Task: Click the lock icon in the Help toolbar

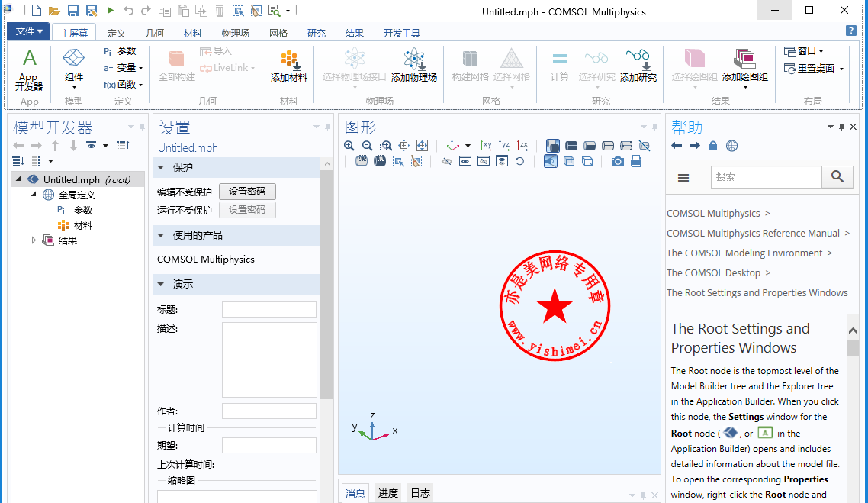Action: click(713, 146)
